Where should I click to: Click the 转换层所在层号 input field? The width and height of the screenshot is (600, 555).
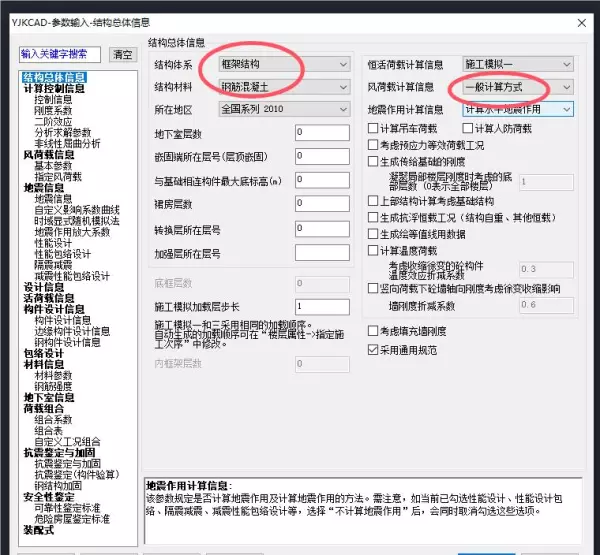click(322, 229)
